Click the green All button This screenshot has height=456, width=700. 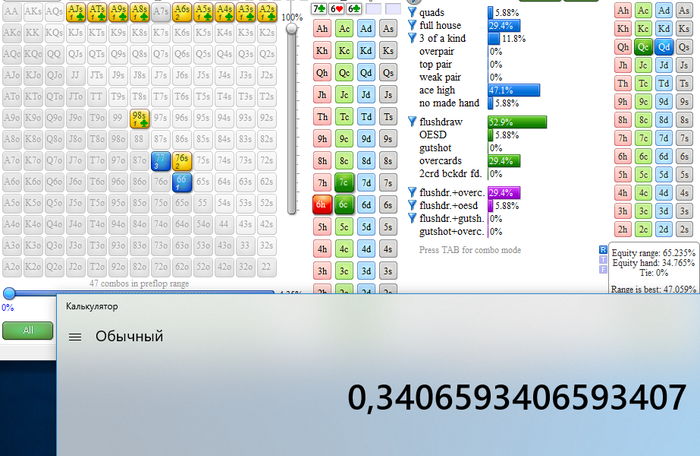[28, 330]
